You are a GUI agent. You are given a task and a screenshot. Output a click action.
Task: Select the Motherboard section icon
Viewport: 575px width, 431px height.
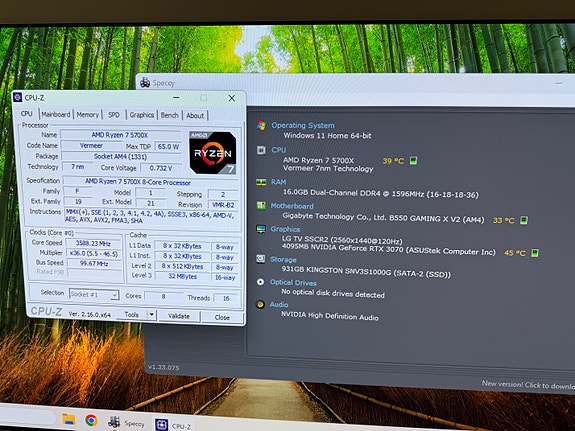(x=261, y=205)
